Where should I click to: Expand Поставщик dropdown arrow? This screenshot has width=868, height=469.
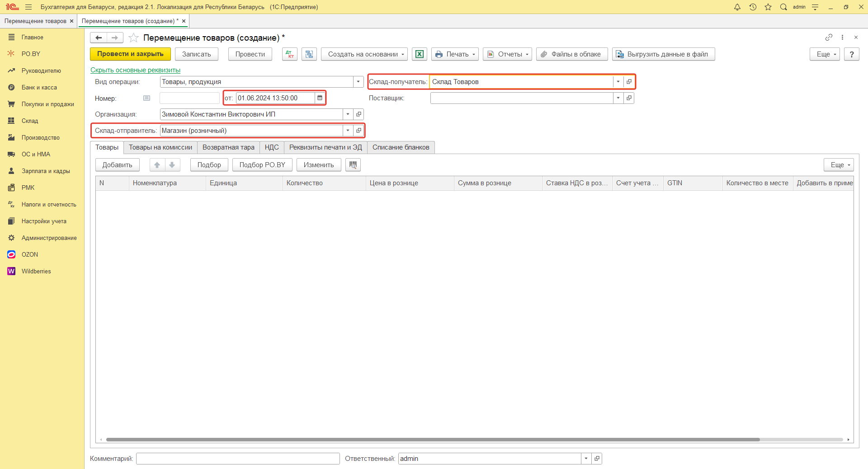coord(618,98)
